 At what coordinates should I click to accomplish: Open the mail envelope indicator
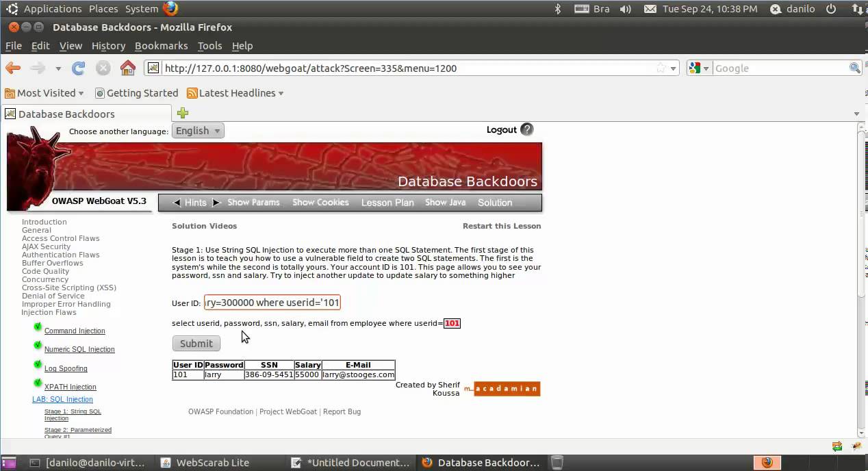click(x=650, y=9)
